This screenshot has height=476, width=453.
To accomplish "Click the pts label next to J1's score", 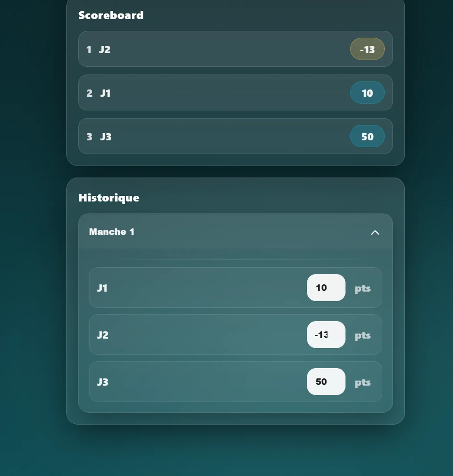I will (x=362, y=288).
